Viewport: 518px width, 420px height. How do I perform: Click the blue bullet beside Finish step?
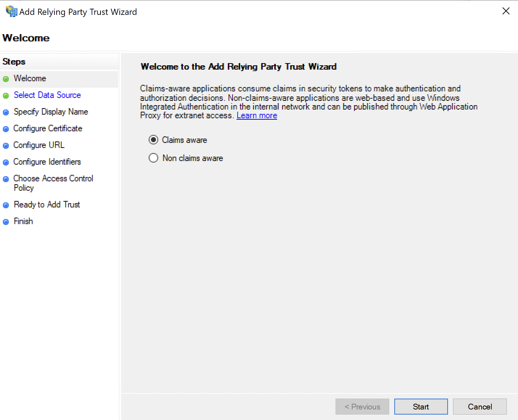[6, 222]
